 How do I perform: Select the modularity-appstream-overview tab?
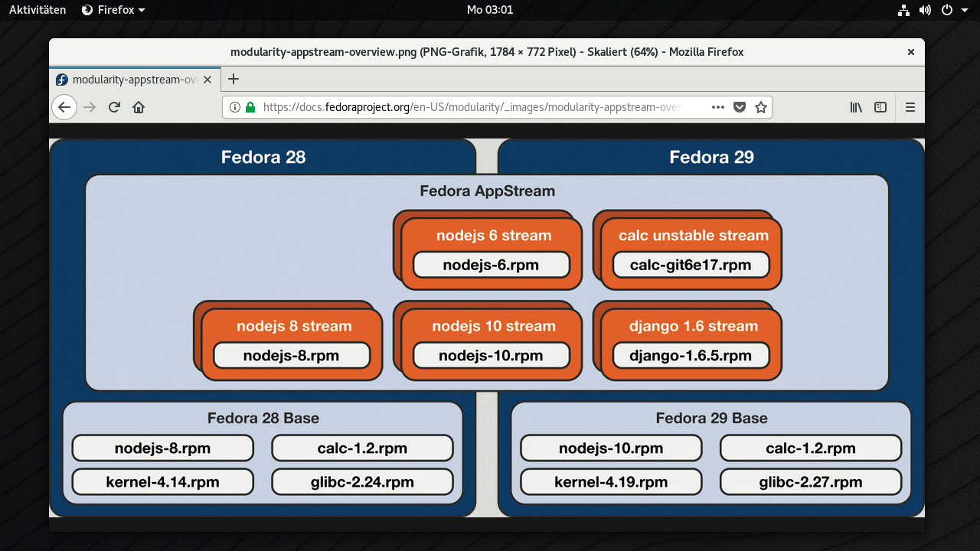136,80
